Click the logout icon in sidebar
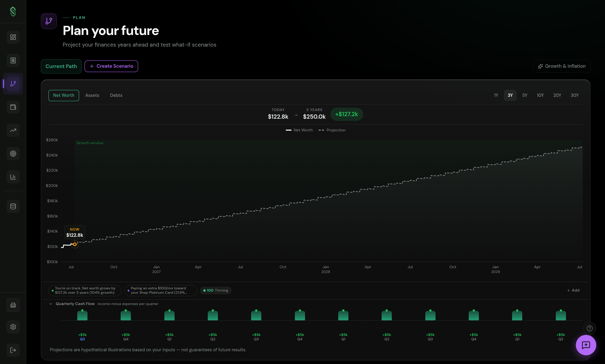Screen dimensions: 605x364 (13, 350)
